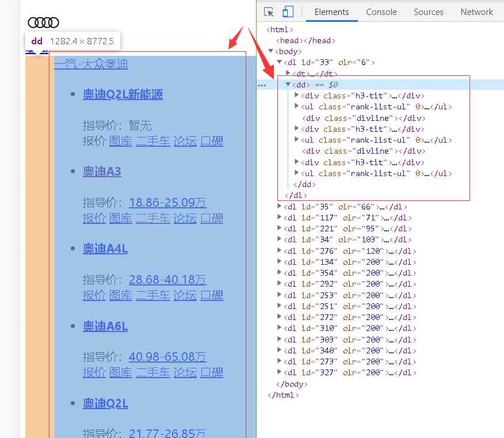Expand the dl id="327" node
The width and height of the screenshot is (504, 438).
[x=279, y=372]
